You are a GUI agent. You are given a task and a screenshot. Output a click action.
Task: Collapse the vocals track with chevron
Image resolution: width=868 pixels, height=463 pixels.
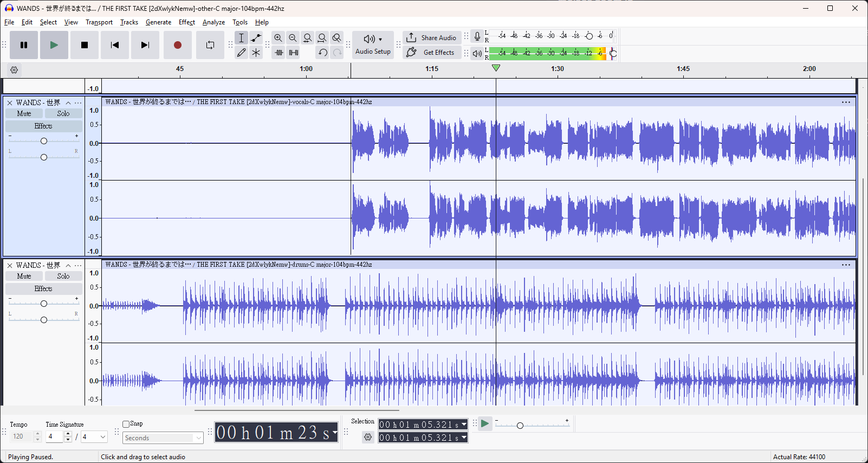click(68, 103)
